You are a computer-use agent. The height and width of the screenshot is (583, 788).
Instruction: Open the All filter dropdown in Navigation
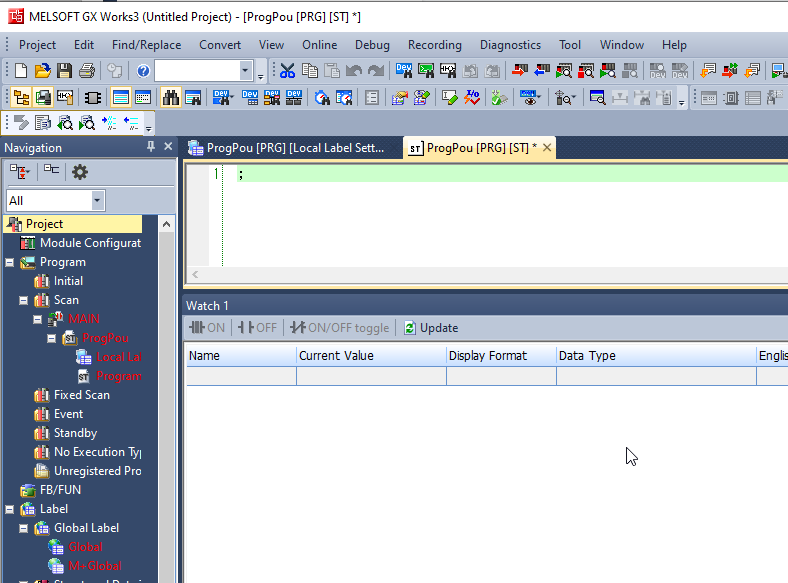tap(97, 201)
